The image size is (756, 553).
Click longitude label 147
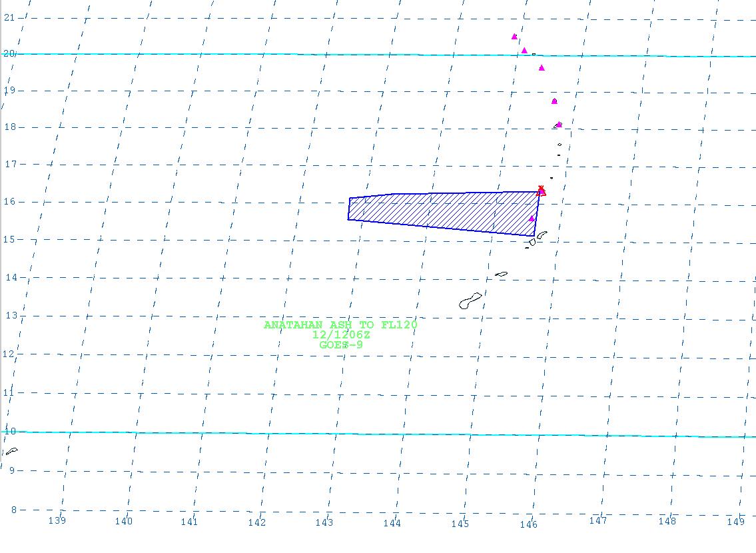(598, 520)
